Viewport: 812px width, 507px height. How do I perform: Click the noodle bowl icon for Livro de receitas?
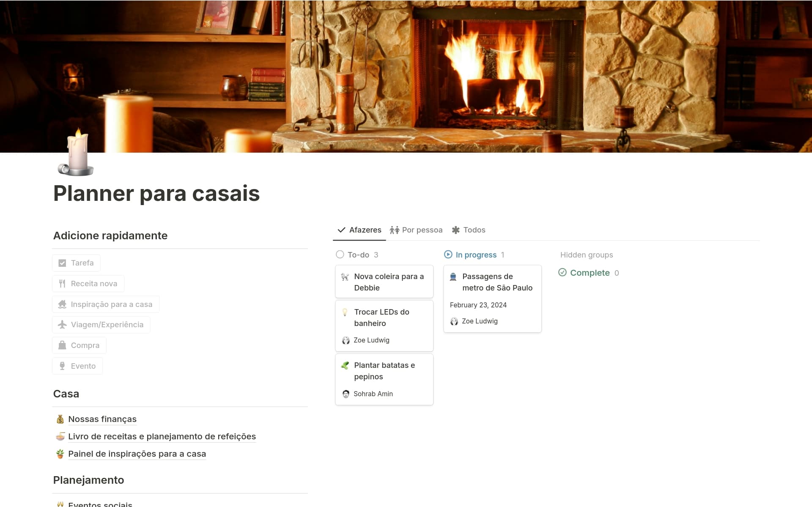click(x=60, y=436)
